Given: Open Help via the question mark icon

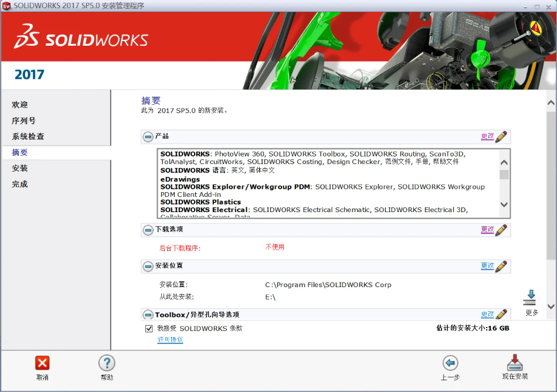Looking at the screenshot, I should point(107,363).
